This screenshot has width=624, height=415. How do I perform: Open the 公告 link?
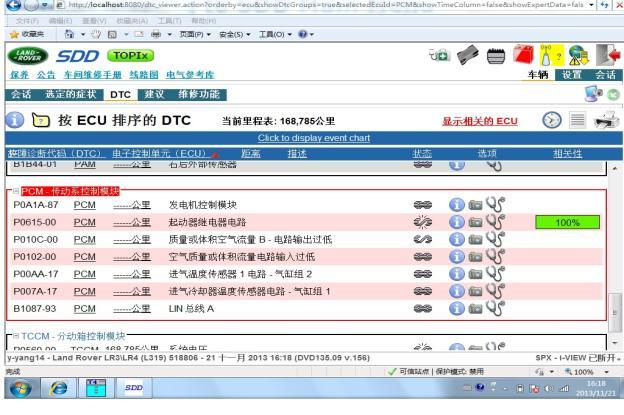point(46,75)
